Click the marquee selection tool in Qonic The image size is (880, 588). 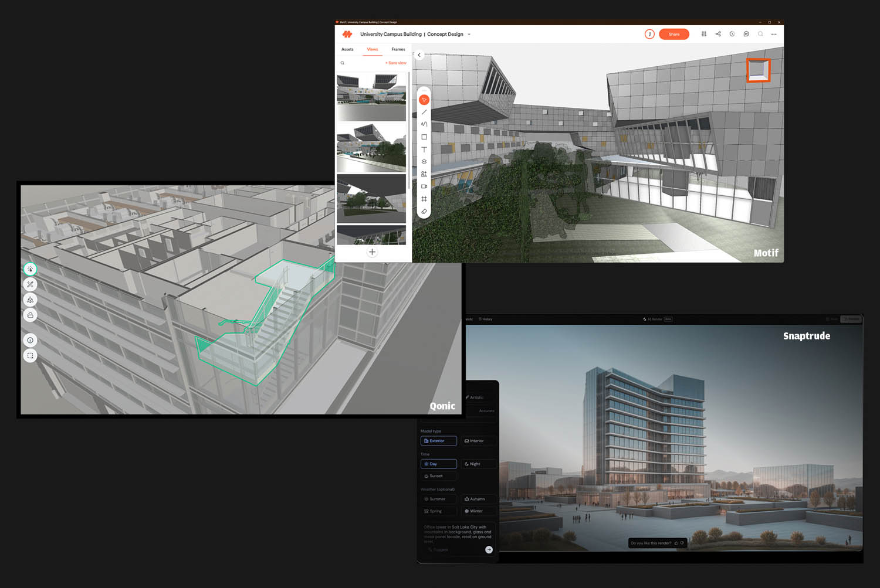(30, 355)
